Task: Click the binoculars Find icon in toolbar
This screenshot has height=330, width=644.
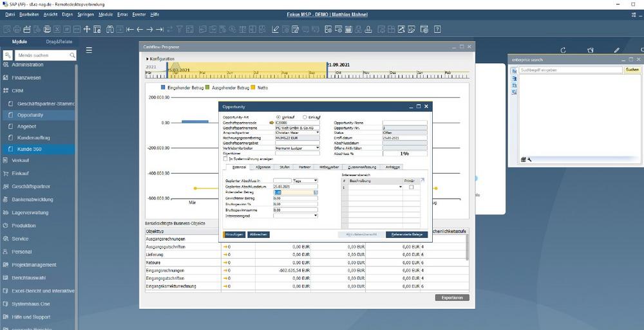Action: point(109,29)
